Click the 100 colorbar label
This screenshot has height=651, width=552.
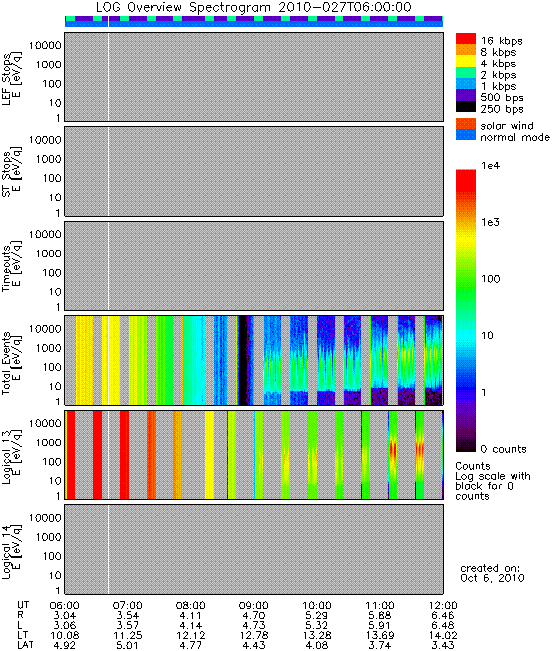pyautogui.click(x=491, y=279)
